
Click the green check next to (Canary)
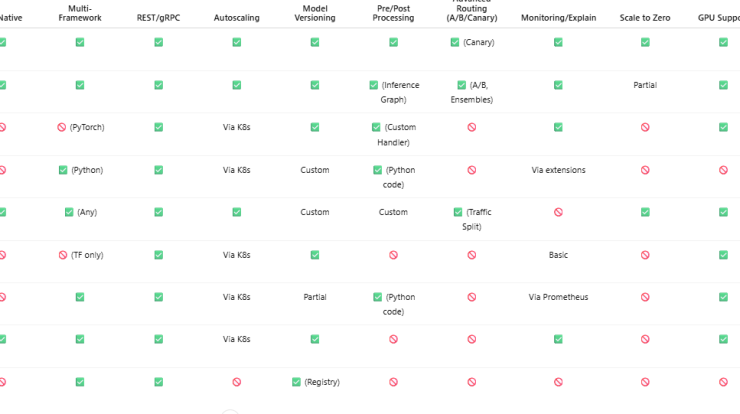(454, 42)
